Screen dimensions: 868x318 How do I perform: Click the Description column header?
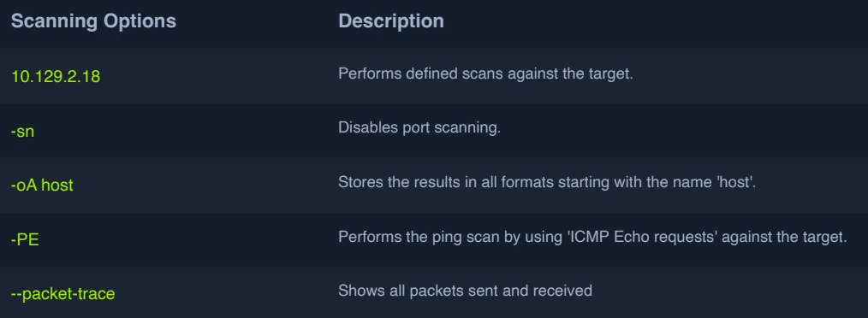[391, 21]
